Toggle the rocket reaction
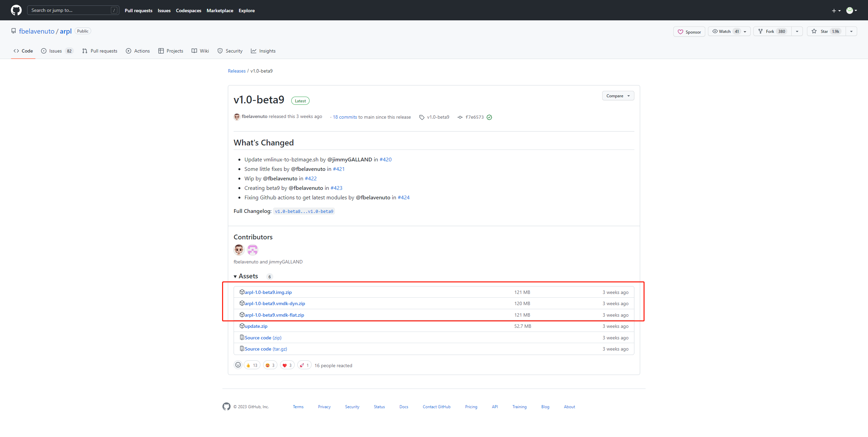The height and width of the screenshot is (437, 868). (x=304, y=365)
